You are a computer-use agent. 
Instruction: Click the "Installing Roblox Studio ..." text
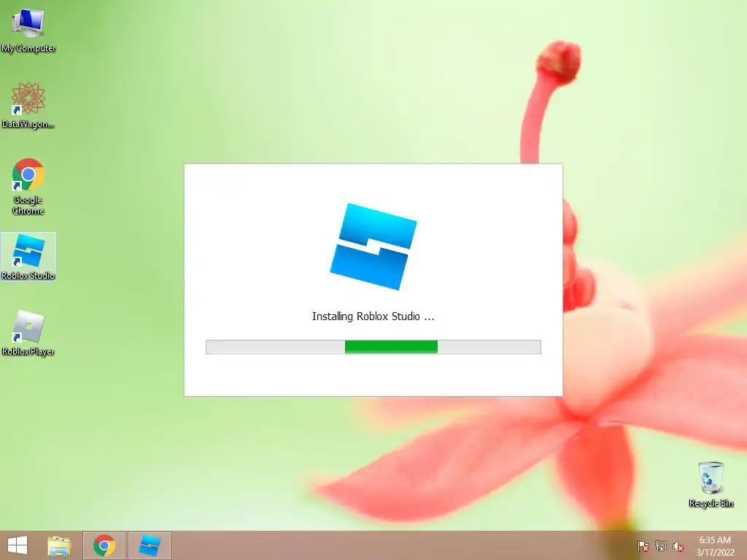pyautogui.click(x=373, y=316)
